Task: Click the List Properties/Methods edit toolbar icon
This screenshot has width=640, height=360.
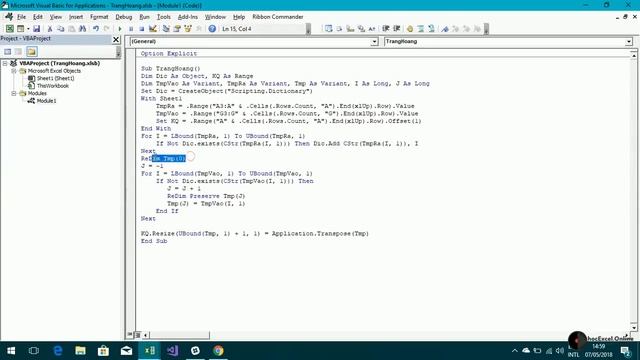Action: tap(328, 29)
